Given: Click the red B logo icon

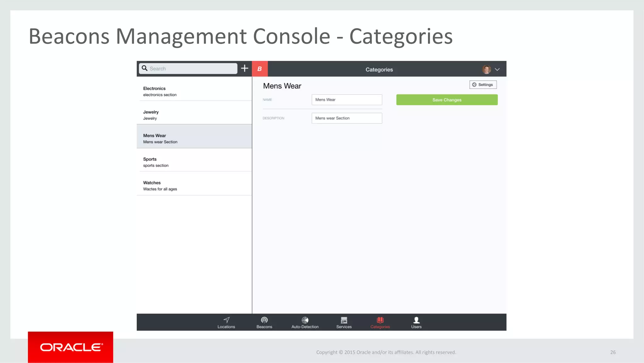Looking at the screenshot, I should point(260,69).
